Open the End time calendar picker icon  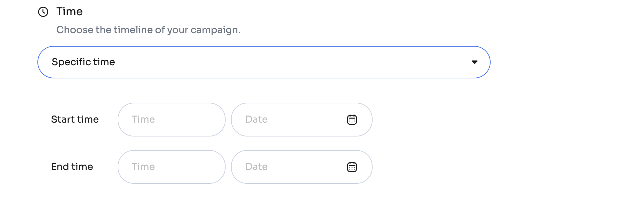point(352,167)
